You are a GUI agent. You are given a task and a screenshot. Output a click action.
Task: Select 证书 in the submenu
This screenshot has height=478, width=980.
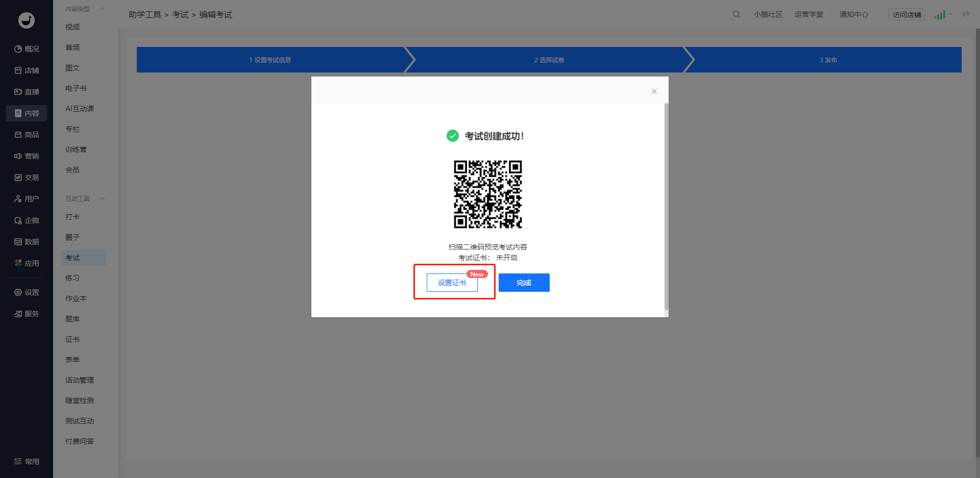[x=72, y=339]
